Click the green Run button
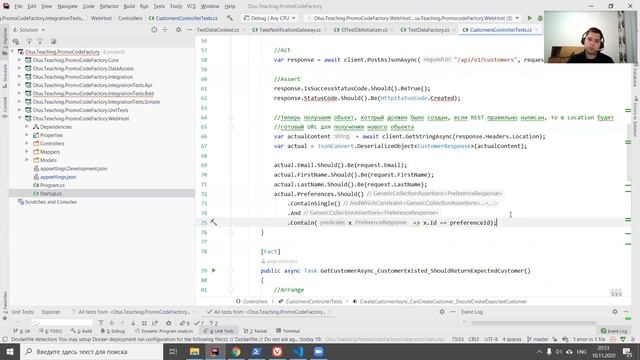 pos(530,18)
